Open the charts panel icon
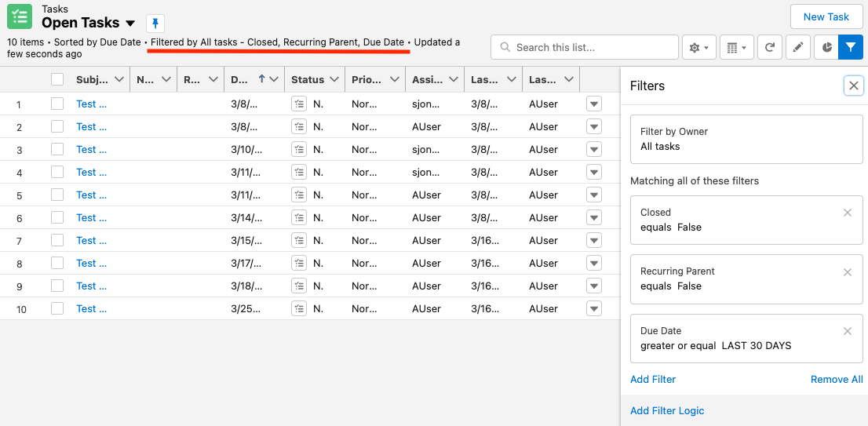Viewport: 868px width, 426px height. (x=826, y=47)
